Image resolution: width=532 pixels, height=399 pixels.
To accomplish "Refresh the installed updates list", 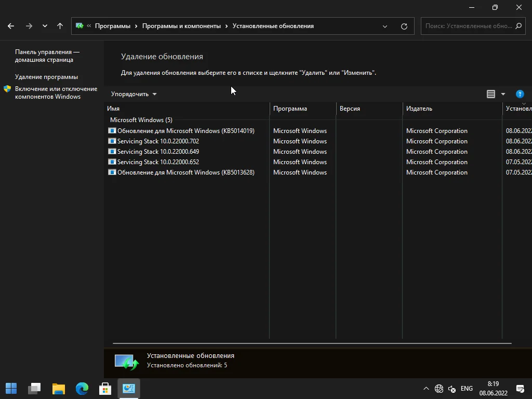I will tap(404, 26).
